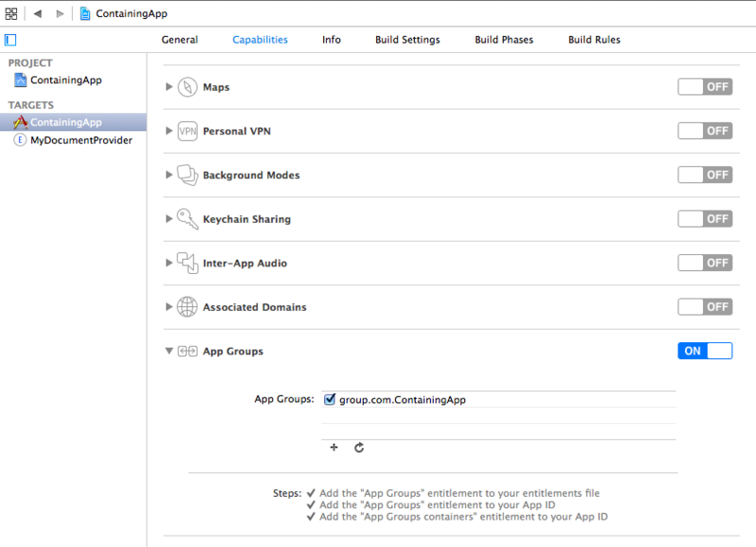
Task: Click the group.com.ContainingApp entry text
Action: (403, 400)
